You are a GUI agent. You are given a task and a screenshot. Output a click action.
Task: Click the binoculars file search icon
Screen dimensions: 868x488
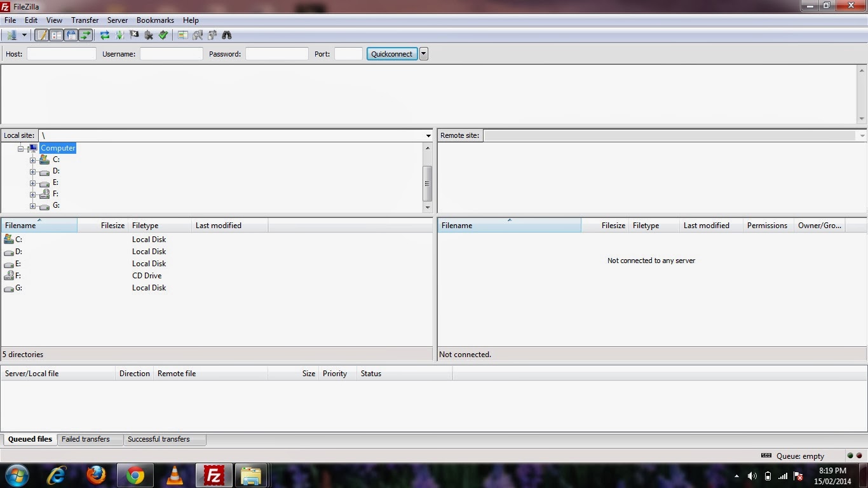[x=227, y=36]
